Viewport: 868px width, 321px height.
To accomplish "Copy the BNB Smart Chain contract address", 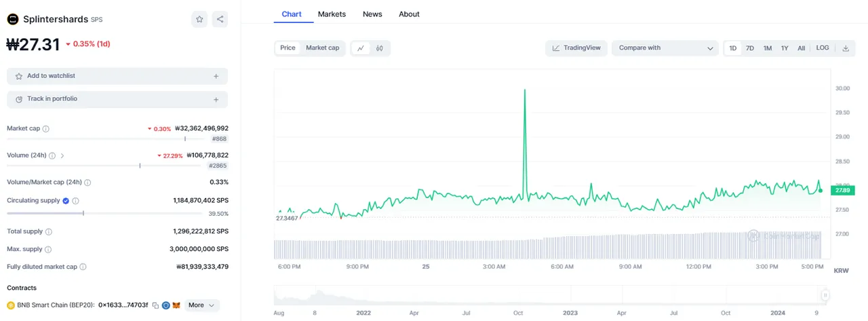I will click(155, 305).
